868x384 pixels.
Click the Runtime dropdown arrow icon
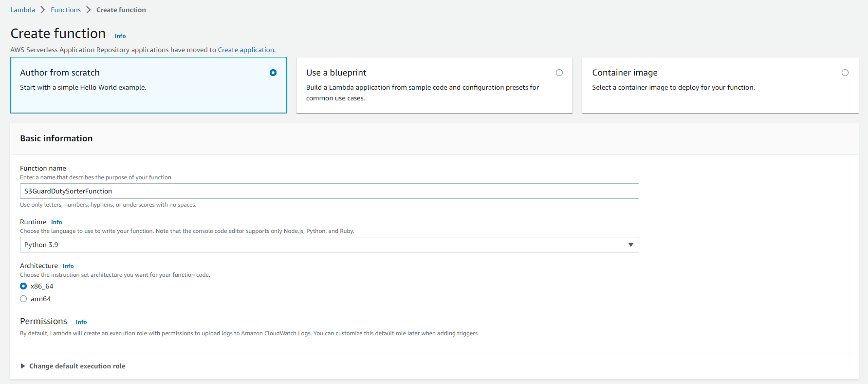[630, 245]
